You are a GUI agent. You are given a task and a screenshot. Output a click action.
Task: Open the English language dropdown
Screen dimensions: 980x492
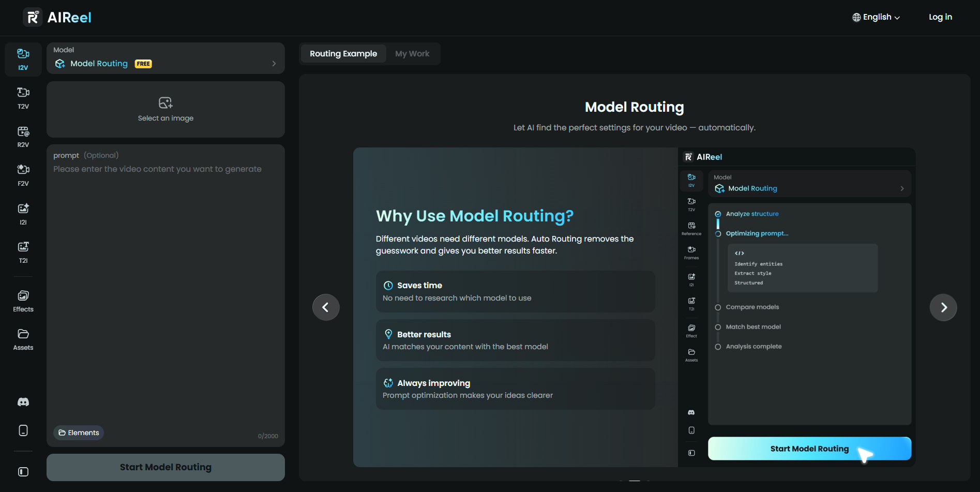click(877, 17)
